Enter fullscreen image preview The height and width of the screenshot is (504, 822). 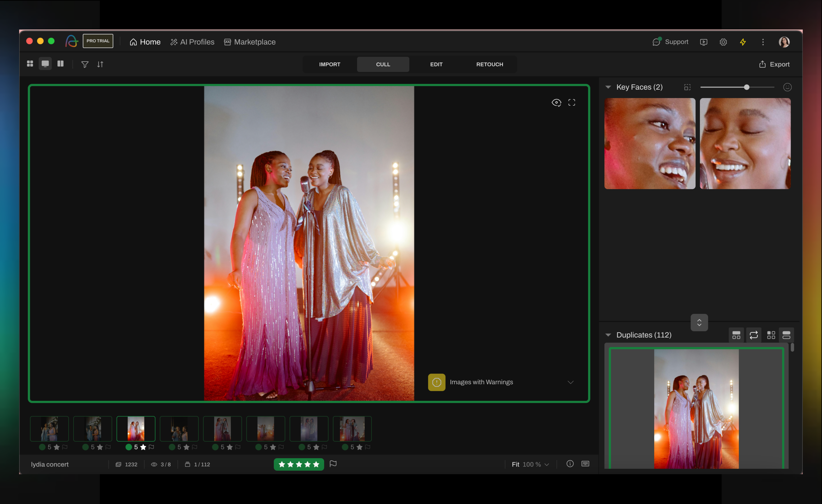point(571,102)
